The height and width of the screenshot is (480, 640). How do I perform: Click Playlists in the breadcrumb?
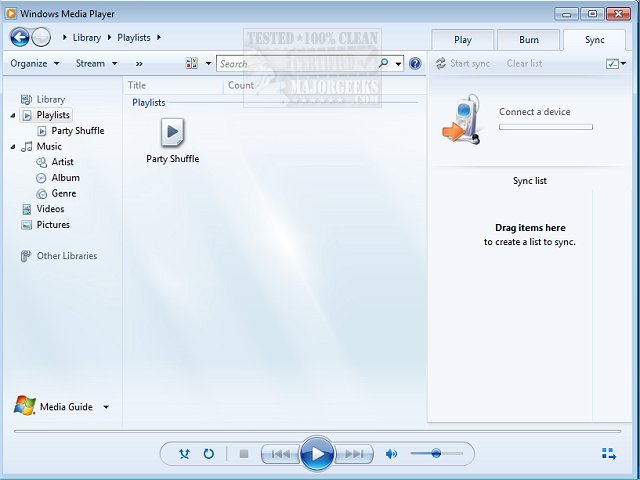[x=134, y=38]
